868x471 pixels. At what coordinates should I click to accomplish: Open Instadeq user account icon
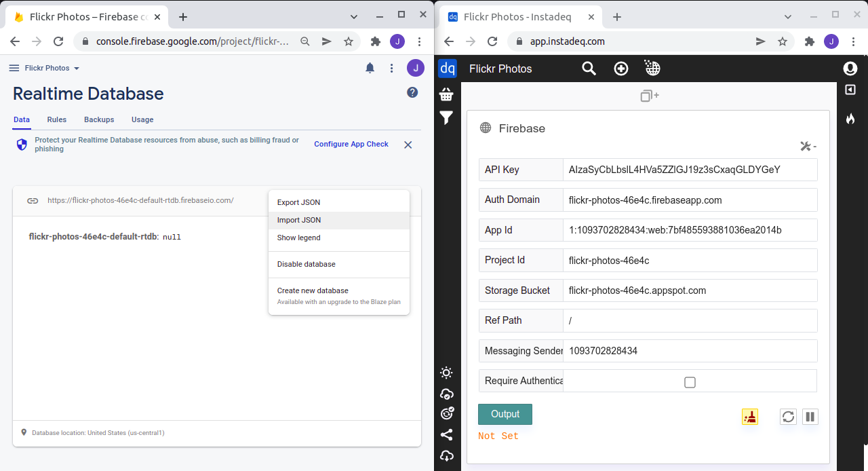[x=850, y=69]
